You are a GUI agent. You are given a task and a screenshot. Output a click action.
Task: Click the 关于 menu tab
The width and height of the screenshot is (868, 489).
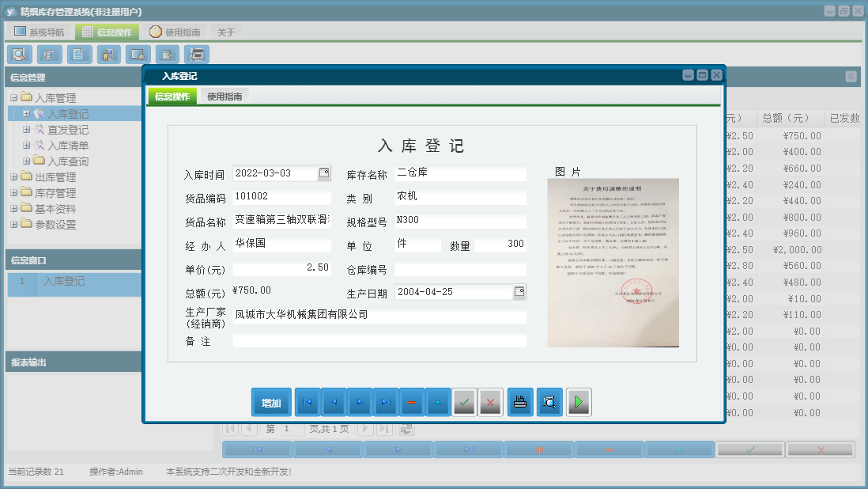226,32
